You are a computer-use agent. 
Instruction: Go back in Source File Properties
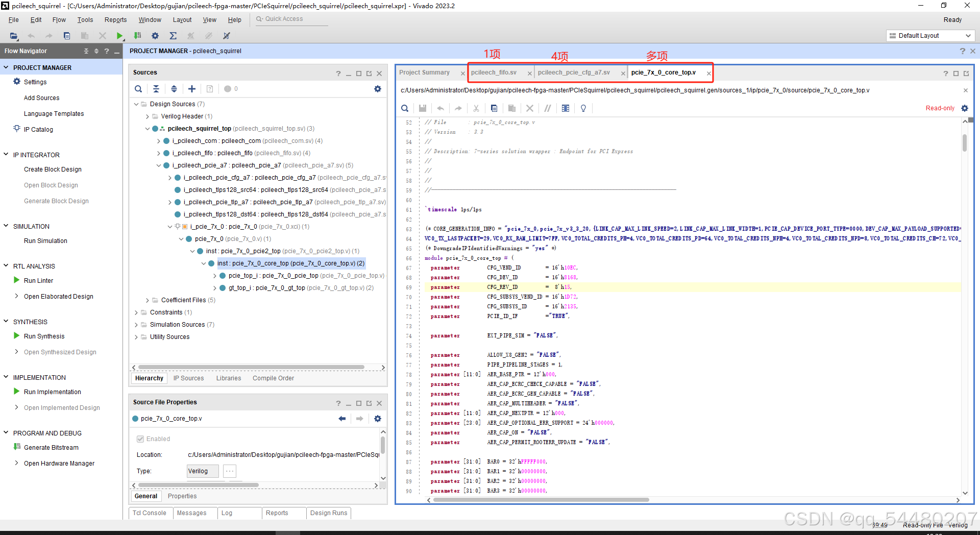pyautogui.click(x=342, y=419)
